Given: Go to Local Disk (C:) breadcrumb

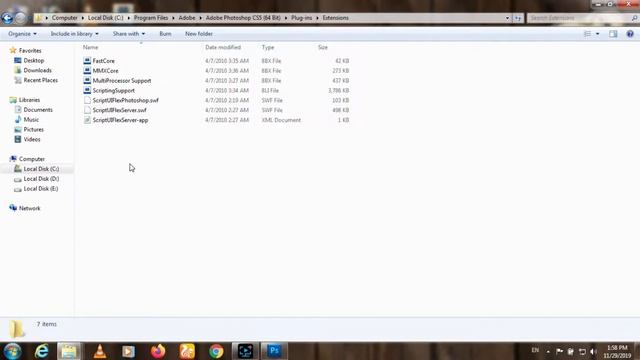Looking at the screenshot, I should [105, 18].
